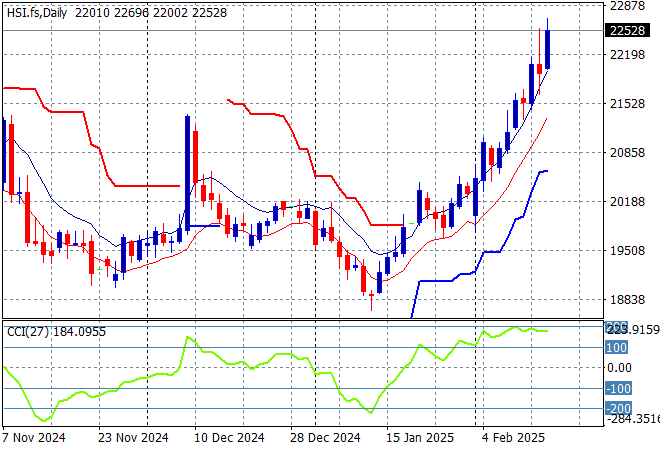Image resolution: width=660 pixels, height=450 pixels.
Task: Click the CCI -100 level label
Action: pos(618,388)
